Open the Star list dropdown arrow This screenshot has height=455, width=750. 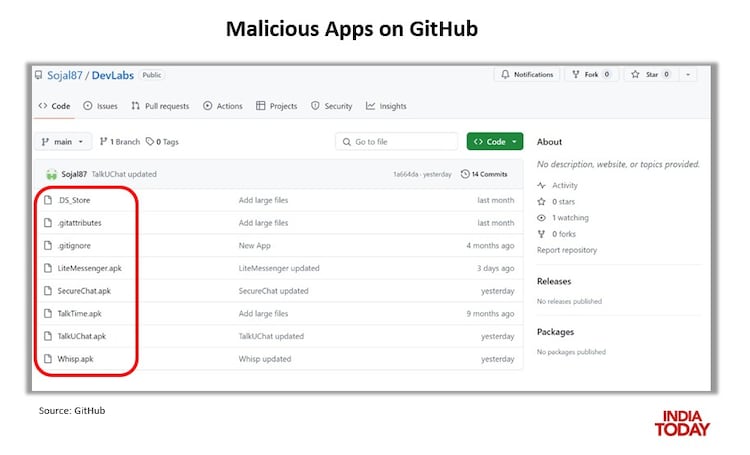689,75
